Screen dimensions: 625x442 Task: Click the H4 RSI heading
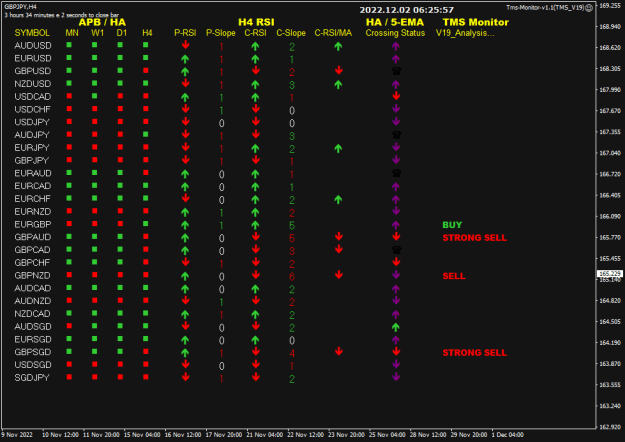[256, 22]
